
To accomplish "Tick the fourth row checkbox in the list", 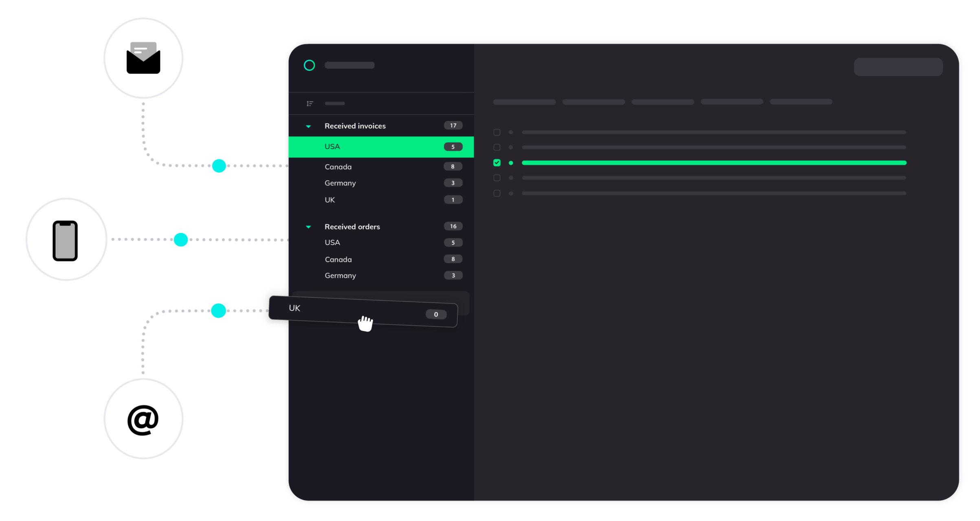I will 497,178.
